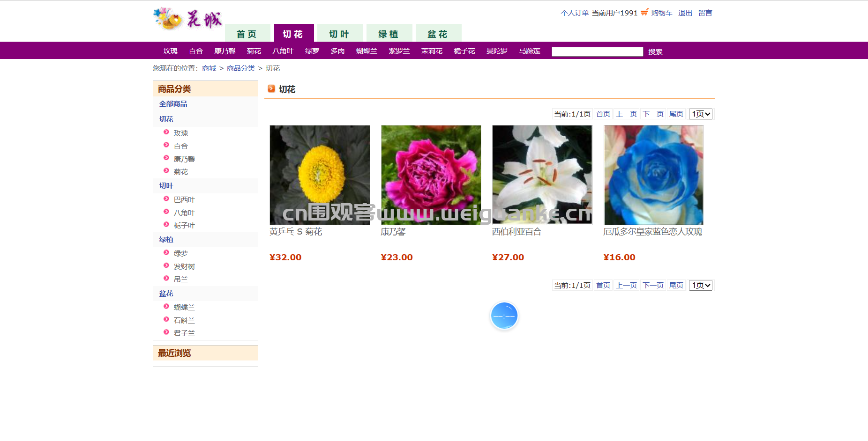Image resolution: width=868 pixels, height=441 pixels.
Task: Open the 切花 category heading in sidebar
Action: pyautogui.click(x=166, y=119)
